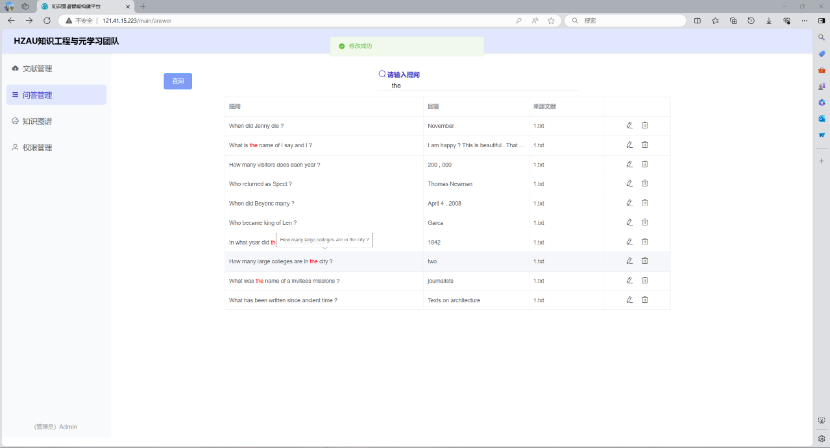Screen dimensions: 830x448
Task: Open 权限管理 sidebar menu item
Action: pos(36,147)
